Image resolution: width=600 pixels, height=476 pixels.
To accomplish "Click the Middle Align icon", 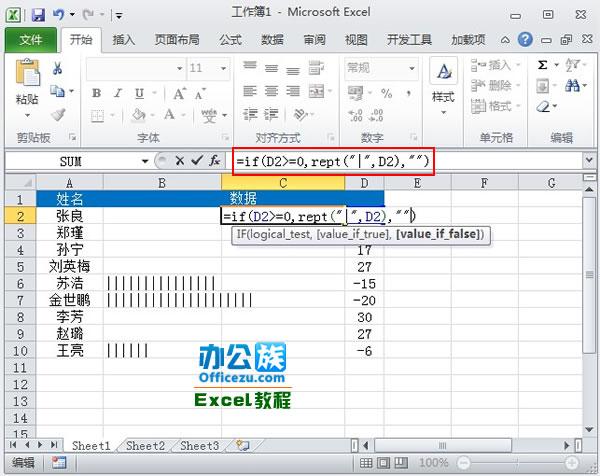I will click(271, 68).
